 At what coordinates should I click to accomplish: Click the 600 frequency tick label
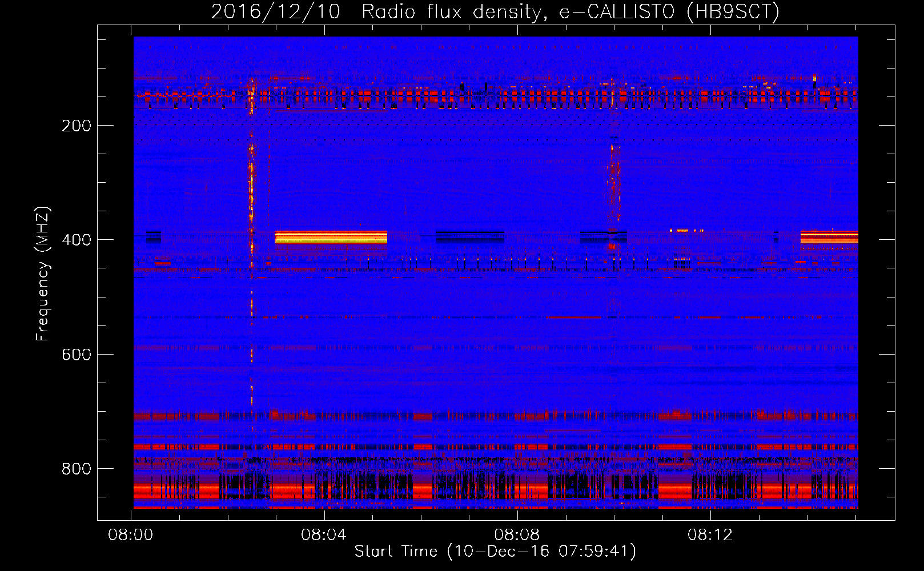coord(77,355)
